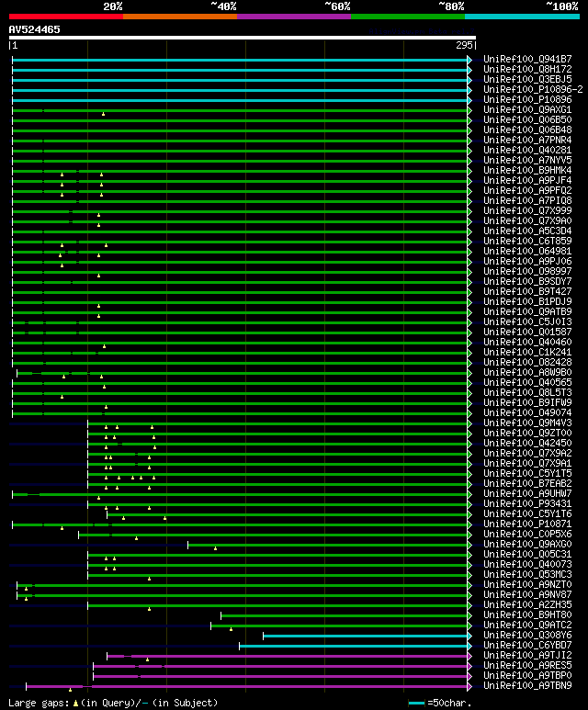The image size is (588, 710).
Task: Click the cyan =50char. scale swatch
Action: tap(416, 704)
